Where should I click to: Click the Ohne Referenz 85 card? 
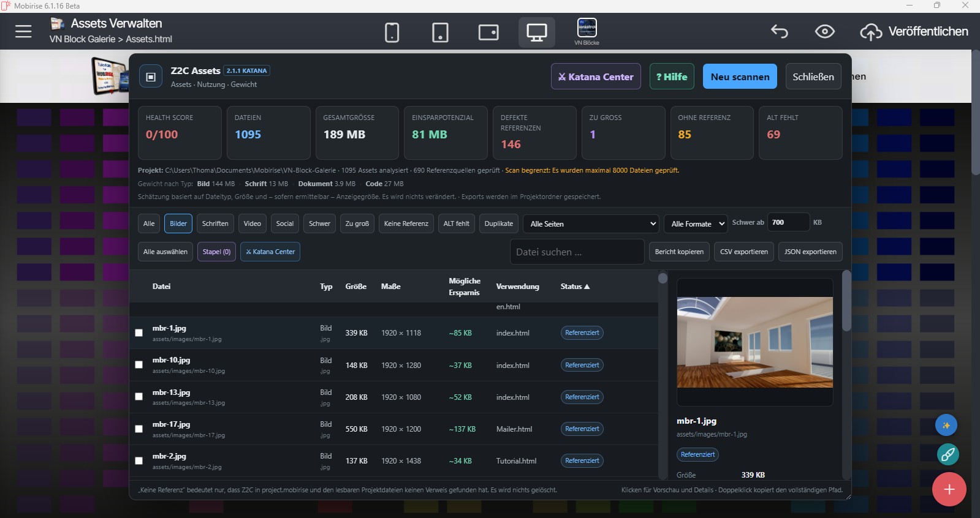[712, 133]
